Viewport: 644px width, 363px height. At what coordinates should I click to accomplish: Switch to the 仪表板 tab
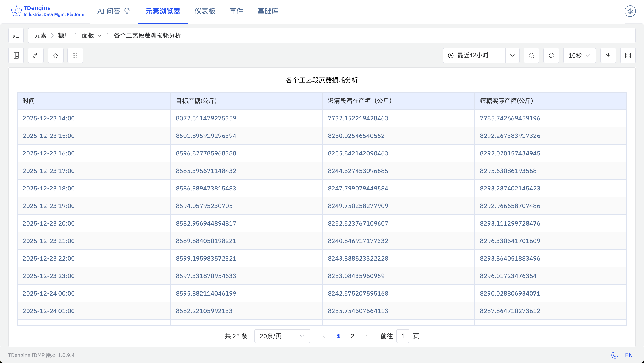click(205, 11)
